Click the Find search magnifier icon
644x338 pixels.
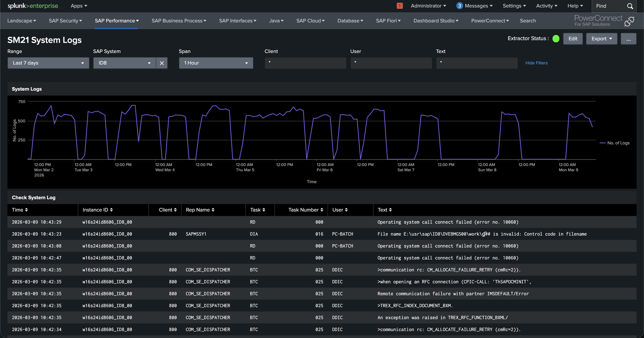pyautogui.click(x=630, y=6)
